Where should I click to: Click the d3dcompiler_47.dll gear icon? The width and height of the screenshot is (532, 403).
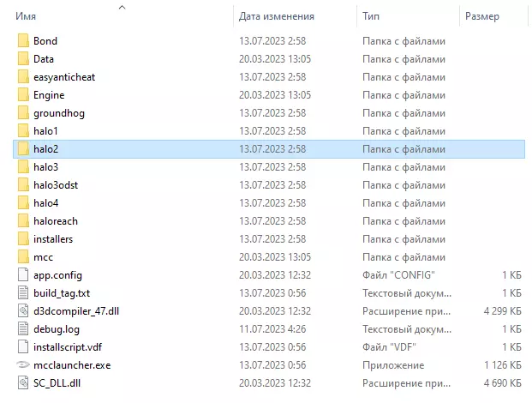point(23,310)
